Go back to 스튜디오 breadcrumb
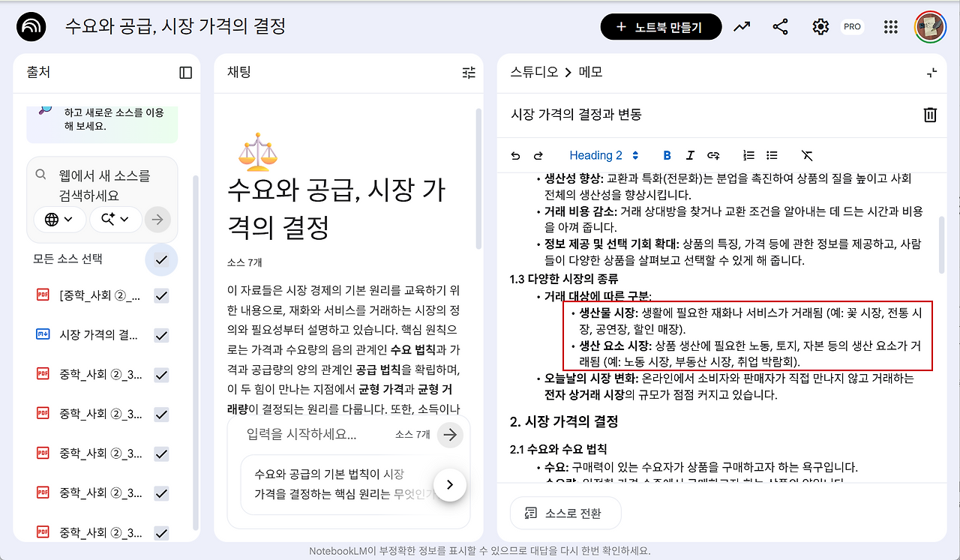This screenshot has height=560, width=960. click(x=534, y=72)
